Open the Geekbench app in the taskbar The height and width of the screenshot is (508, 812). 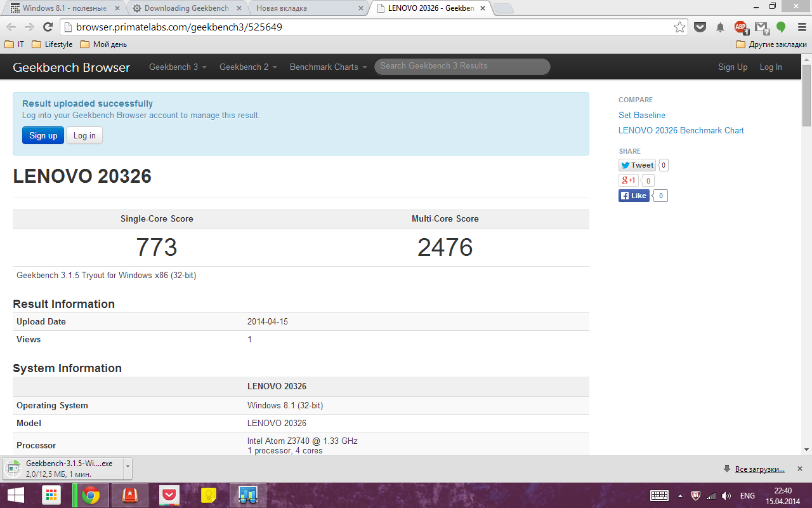tap(247, 495)
